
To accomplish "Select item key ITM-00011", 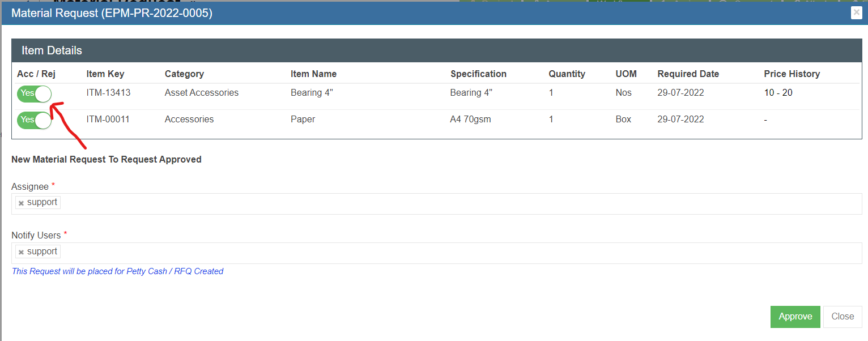I will click(108, 120).
